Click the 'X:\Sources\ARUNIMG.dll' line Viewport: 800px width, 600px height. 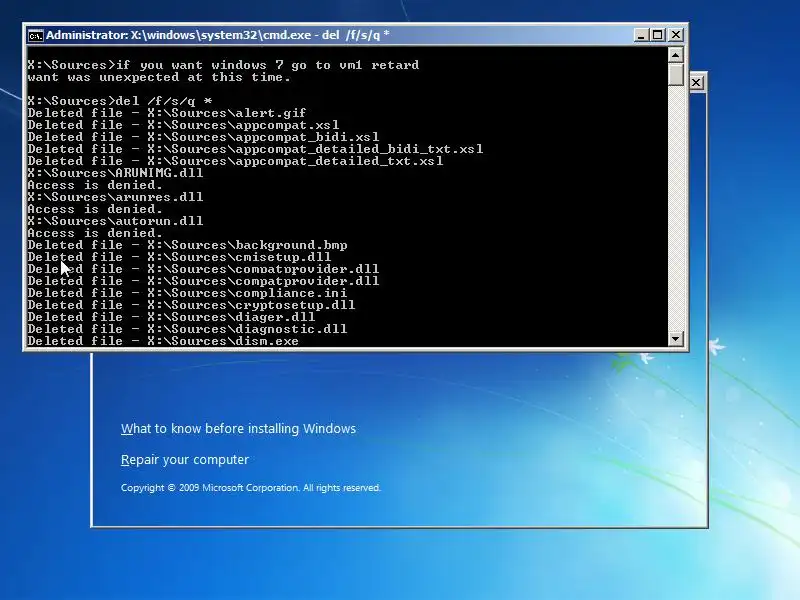click(x=115, y=173)
